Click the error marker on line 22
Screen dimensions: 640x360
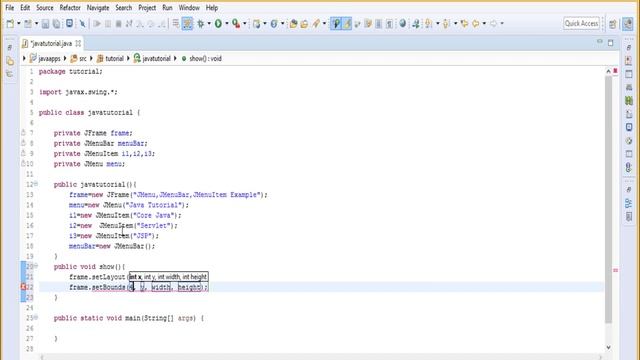23,287
